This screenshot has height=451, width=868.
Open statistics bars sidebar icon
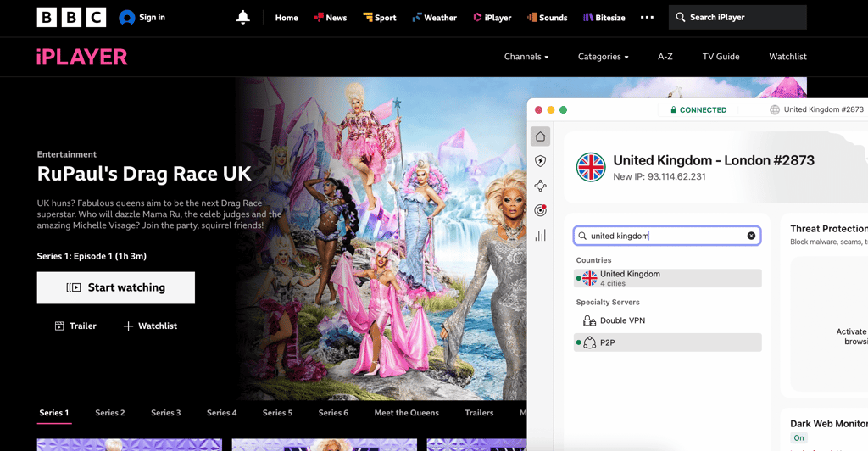(x=540, y=235)
